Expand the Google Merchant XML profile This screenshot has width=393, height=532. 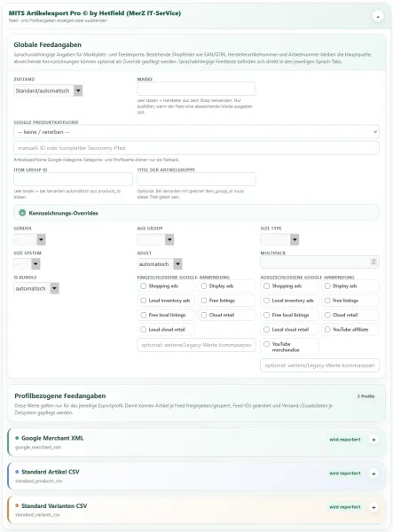373,440
